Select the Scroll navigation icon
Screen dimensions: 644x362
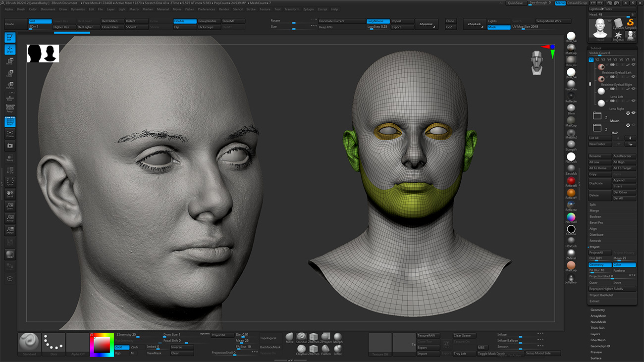(x=10, y=194)
